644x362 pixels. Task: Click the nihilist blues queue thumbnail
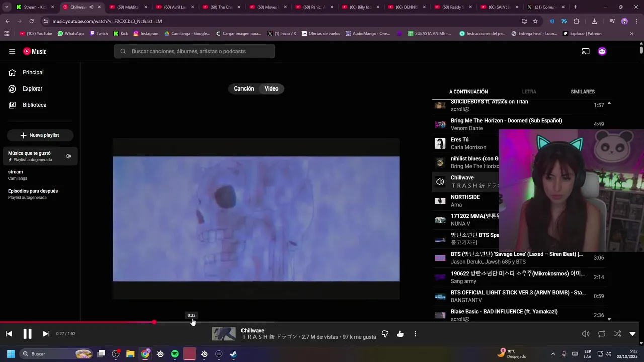click(x=440, y=162)
